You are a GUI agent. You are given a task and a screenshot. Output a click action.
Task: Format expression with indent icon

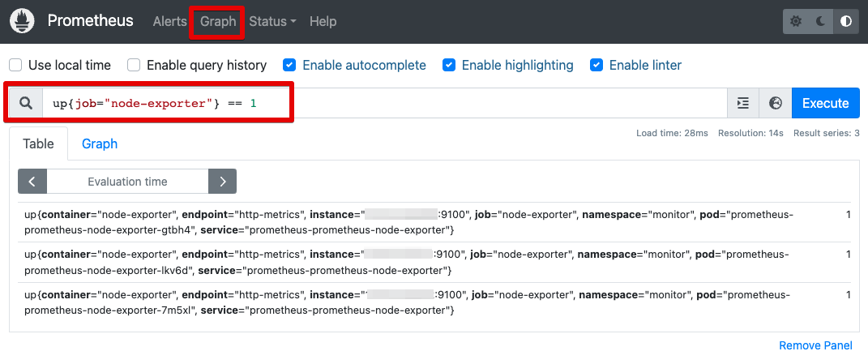click(x=743, y=103)
